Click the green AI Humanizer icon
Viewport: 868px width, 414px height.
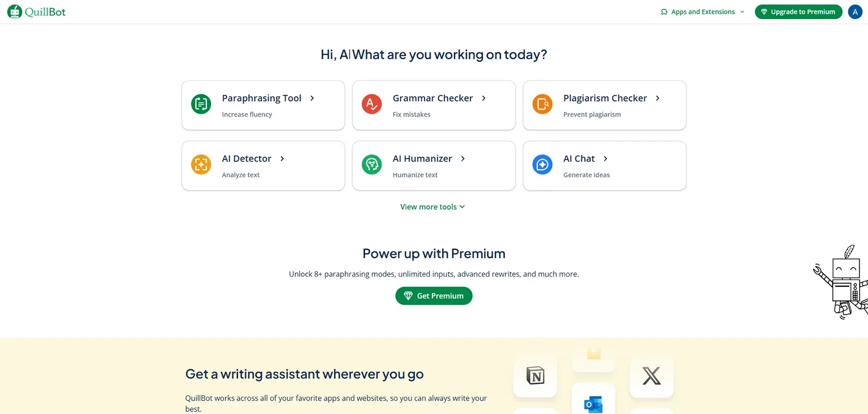(x=372, y=164)
